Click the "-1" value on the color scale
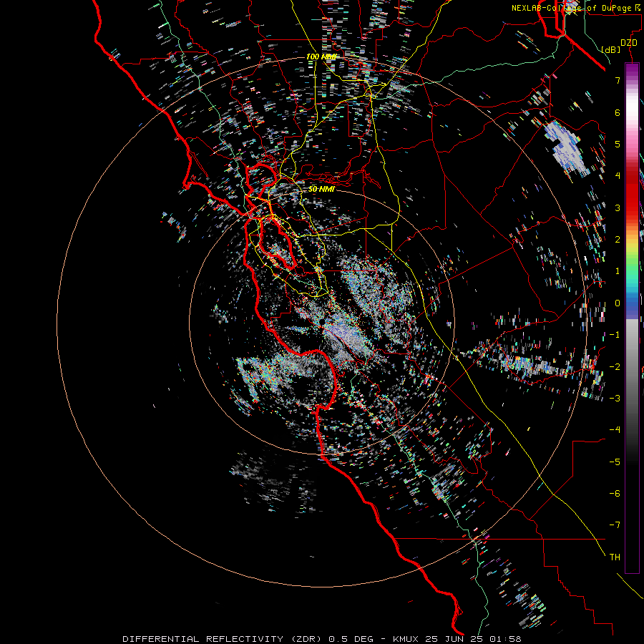 tap(615, 335)
